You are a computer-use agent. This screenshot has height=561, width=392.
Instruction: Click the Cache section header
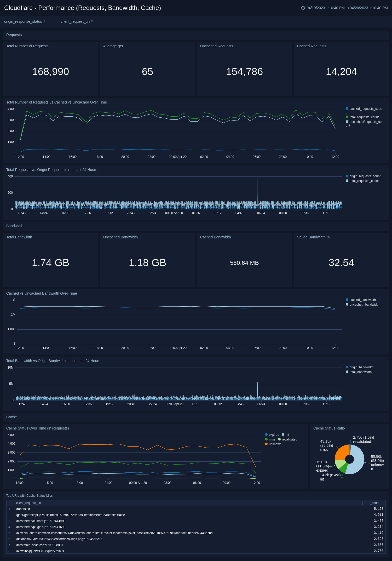click(x=11, y=417)
